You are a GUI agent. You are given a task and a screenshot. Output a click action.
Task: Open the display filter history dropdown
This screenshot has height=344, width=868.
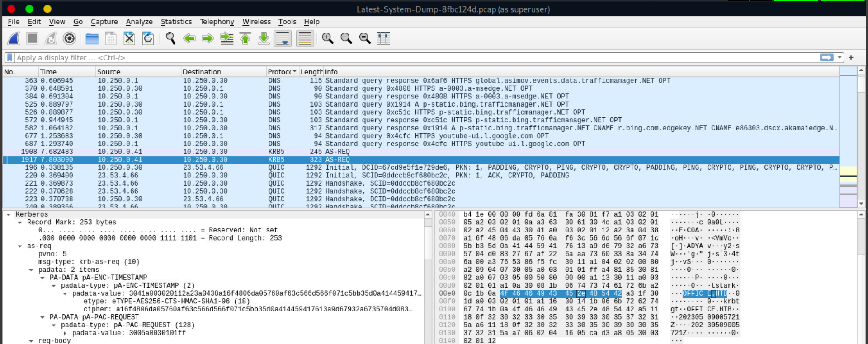click(x=840, y=58)
